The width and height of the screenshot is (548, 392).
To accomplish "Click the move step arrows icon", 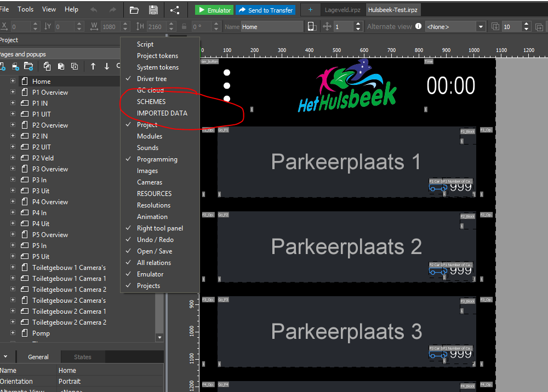I will point(327,26).
